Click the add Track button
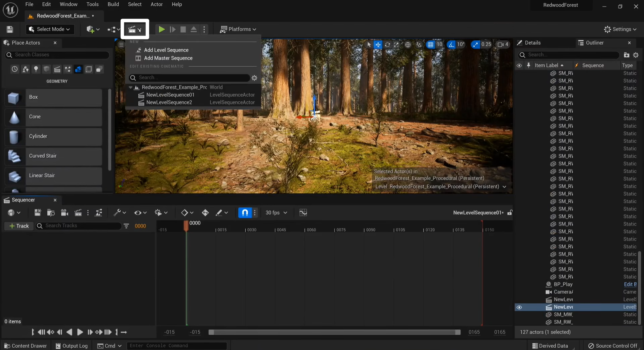 pos(19,226)
